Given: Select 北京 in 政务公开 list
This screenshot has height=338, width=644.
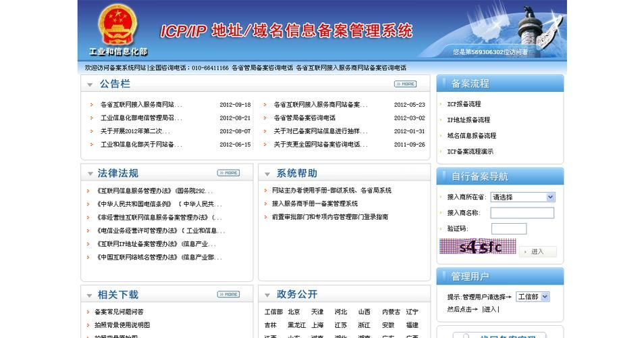Looking at the screenshot, I should click(x=294, y=312).
